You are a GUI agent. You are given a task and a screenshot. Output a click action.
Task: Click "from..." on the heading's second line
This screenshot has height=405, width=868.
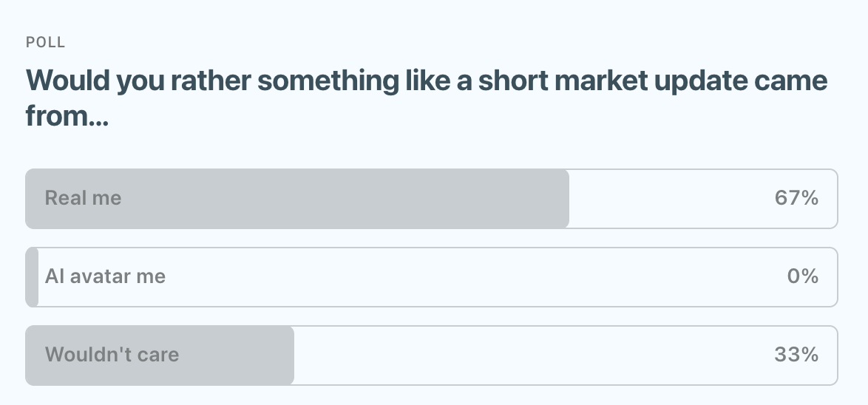click(x=67, y=116)
